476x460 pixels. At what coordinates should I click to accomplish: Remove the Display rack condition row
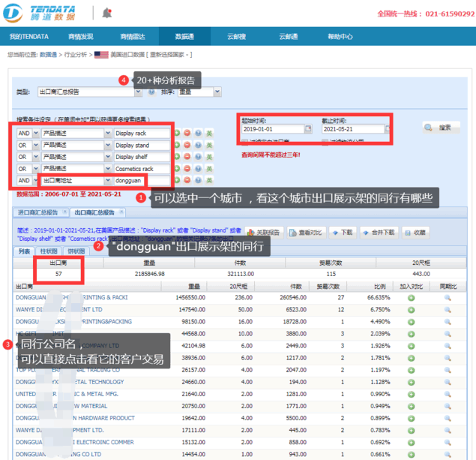(187, 133)
